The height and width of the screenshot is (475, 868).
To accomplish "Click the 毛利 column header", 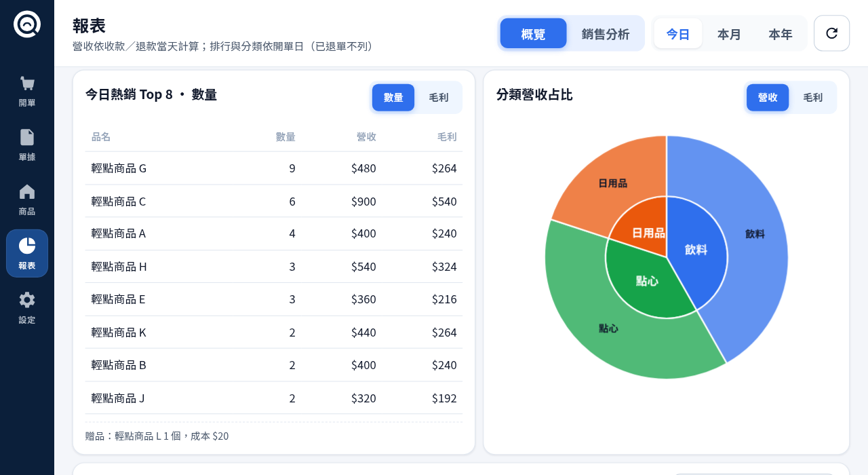I will coord(447,136).
